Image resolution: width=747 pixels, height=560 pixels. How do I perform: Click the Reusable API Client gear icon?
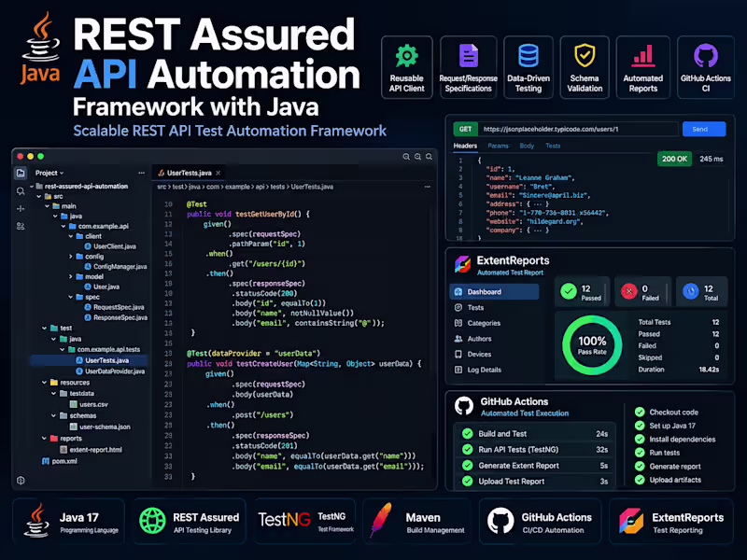tap(406, 56)
